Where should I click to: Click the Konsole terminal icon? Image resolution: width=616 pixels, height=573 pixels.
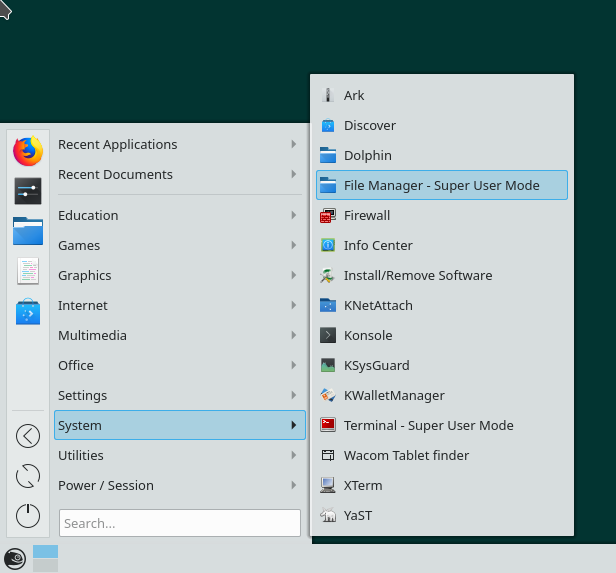click(x=328, y=335)
